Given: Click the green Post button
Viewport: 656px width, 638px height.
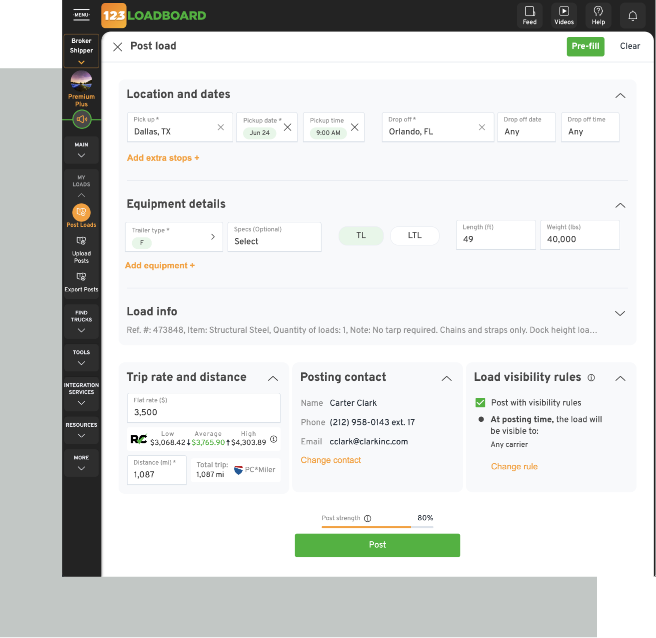Looking at the screenshot, I should point(377,545).
